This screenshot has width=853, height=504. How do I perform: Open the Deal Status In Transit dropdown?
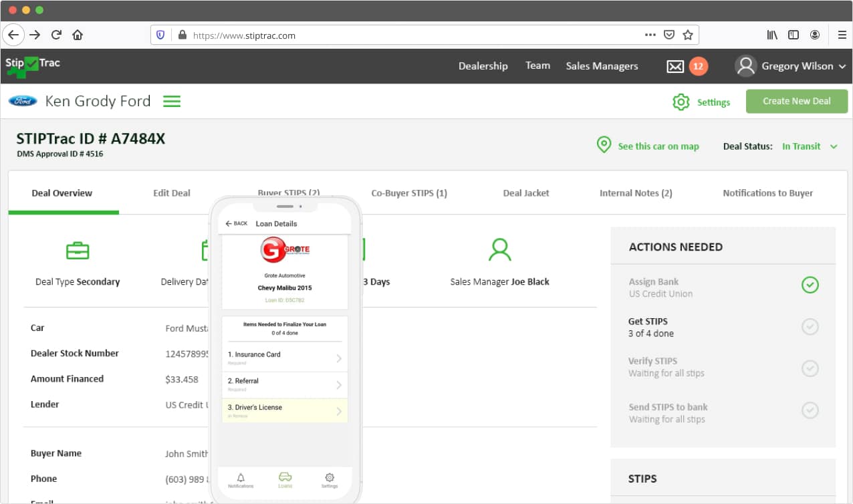[810, 146]
